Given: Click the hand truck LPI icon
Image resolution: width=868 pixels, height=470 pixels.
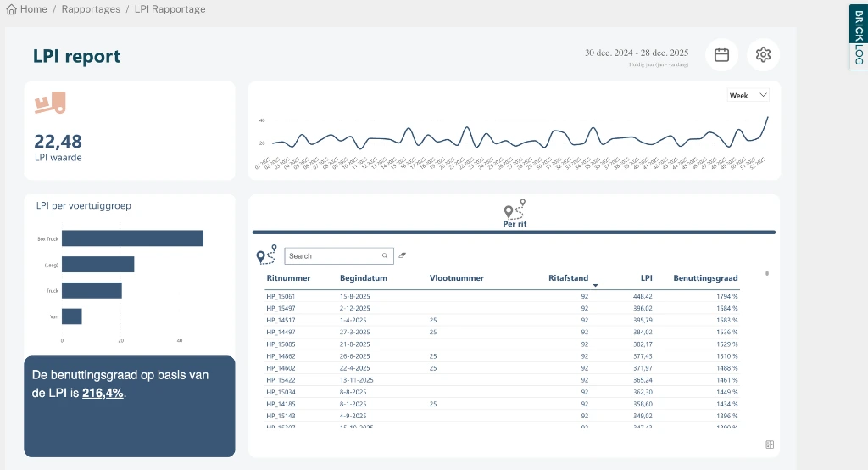Looking at the screenshot, I should tap(49, 104).
